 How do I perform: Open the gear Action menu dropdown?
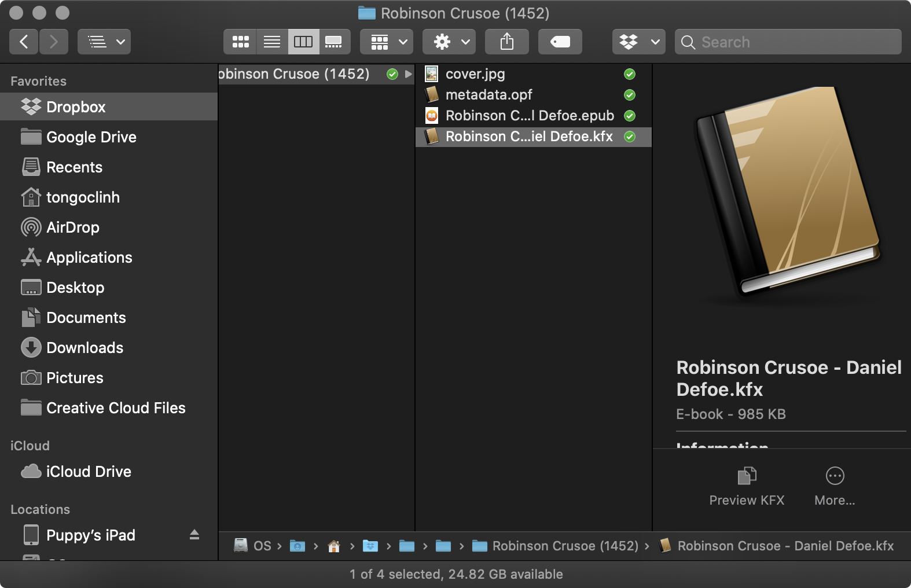(x=449, y=42)
